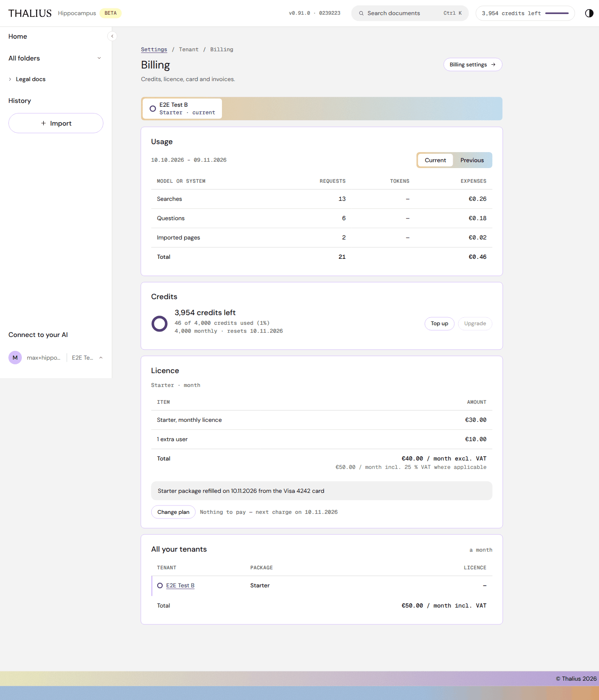
Task: Switch to Previous usage period
Action: tap(472, 160)
